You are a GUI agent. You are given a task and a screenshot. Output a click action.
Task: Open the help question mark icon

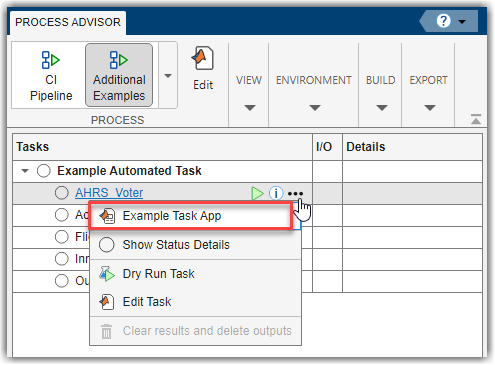pos(443,21)
